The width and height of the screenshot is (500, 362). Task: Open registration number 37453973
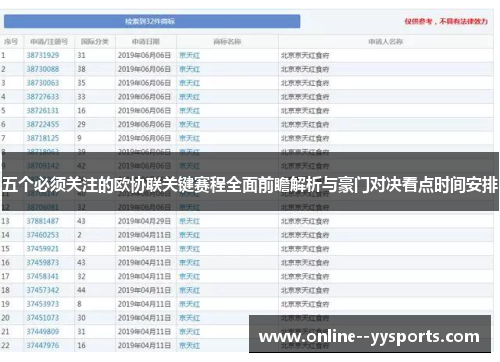pos(43,304)
